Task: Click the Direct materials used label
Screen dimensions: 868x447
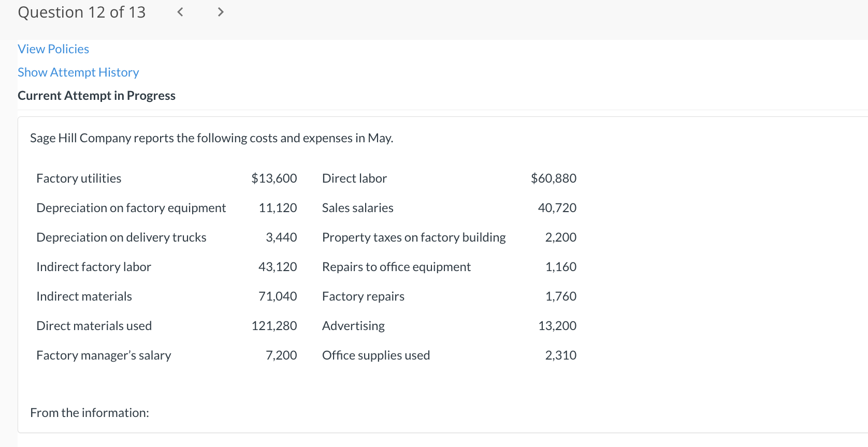Action: 94,326
